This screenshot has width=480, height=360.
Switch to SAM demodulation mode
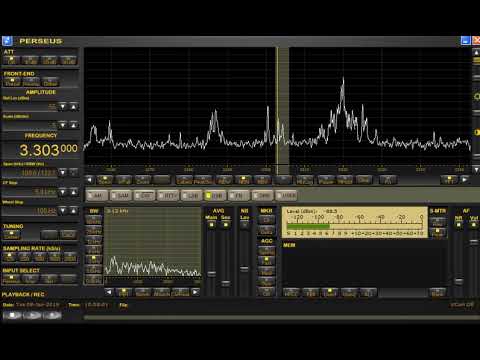coord(120,195)
